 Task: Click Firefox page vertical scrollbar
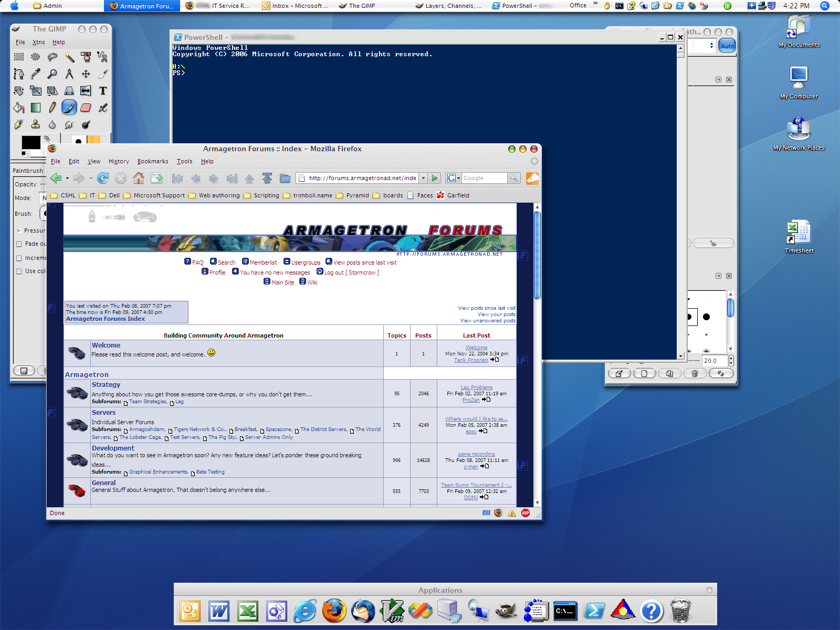click(x=537, y=255)
